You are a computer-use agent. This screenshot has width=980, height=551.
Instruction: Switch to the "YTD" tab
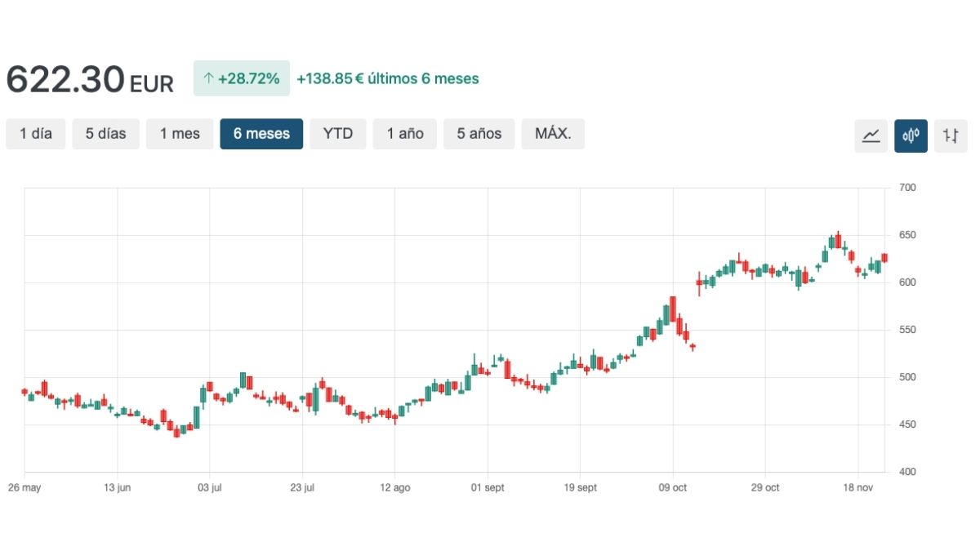[x=338, y=133]
